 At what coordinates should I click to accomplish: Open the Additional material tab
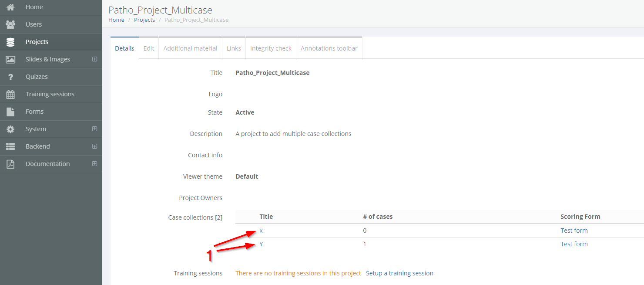tap(190, 48)
